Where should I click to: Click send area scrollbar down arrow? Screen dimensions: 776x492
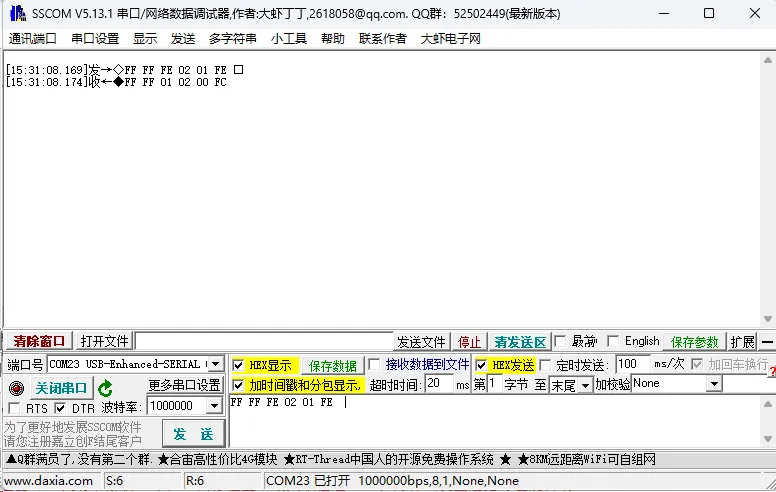768,439
